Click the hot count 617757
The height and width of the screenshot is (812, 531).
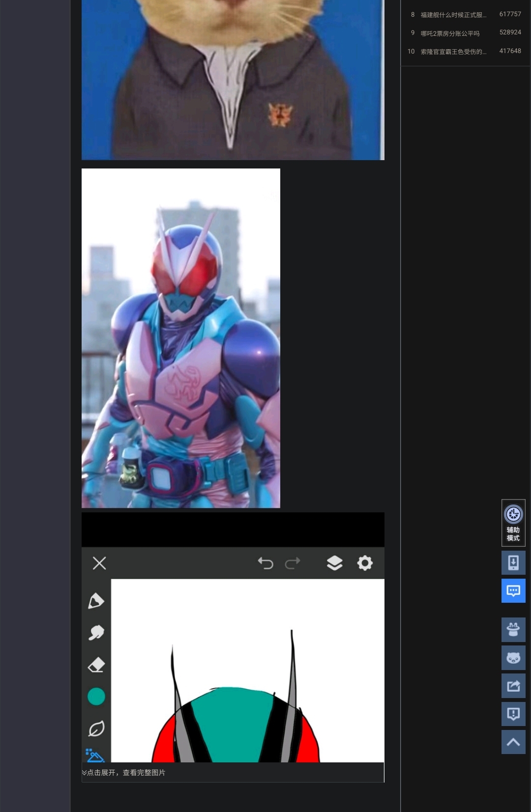click(510, 14)
